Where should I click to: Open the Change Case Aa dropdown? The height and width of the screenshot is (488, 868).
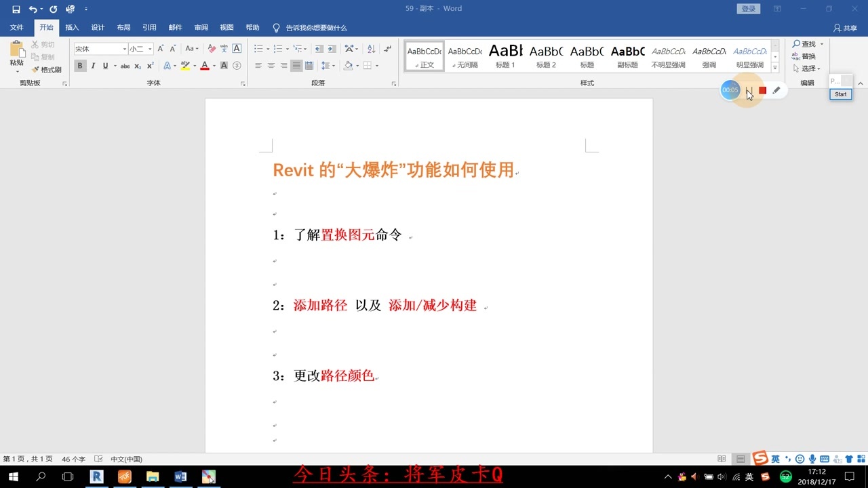pyautogui.click(x=192, y=49)
